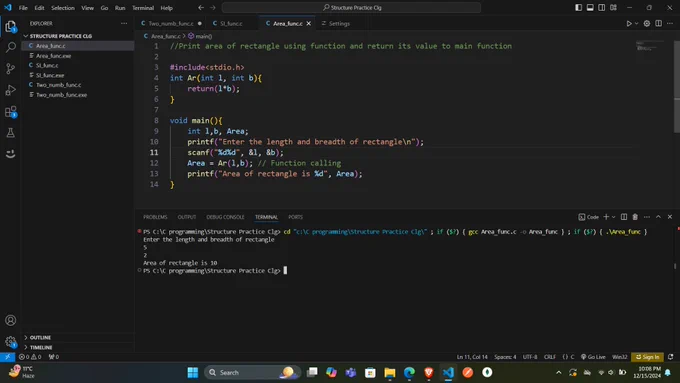This screenshot has height=383, width=680.
Task: Open Customize Layout in title bar
Action: (613, 8)
